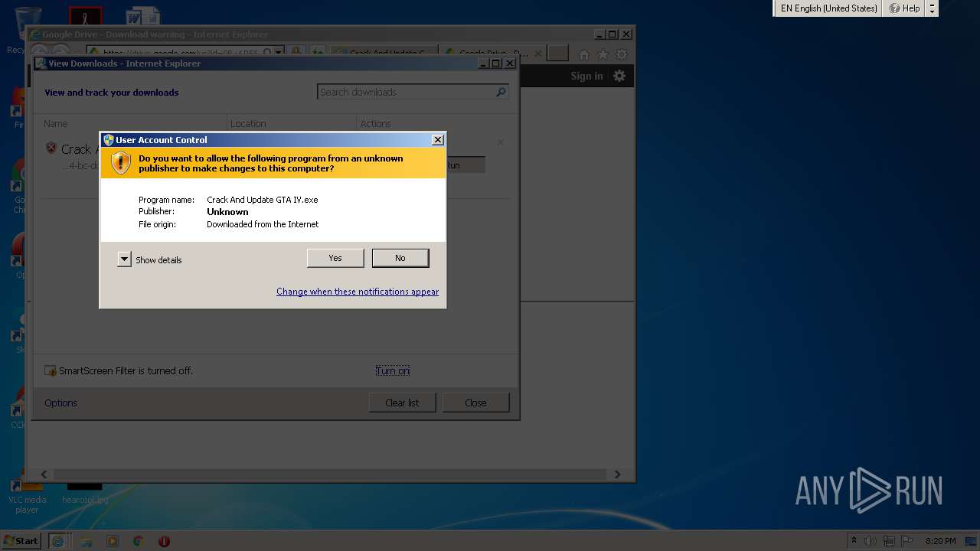
Task: Click the red Opera taskbar icon
Action: 164,541
